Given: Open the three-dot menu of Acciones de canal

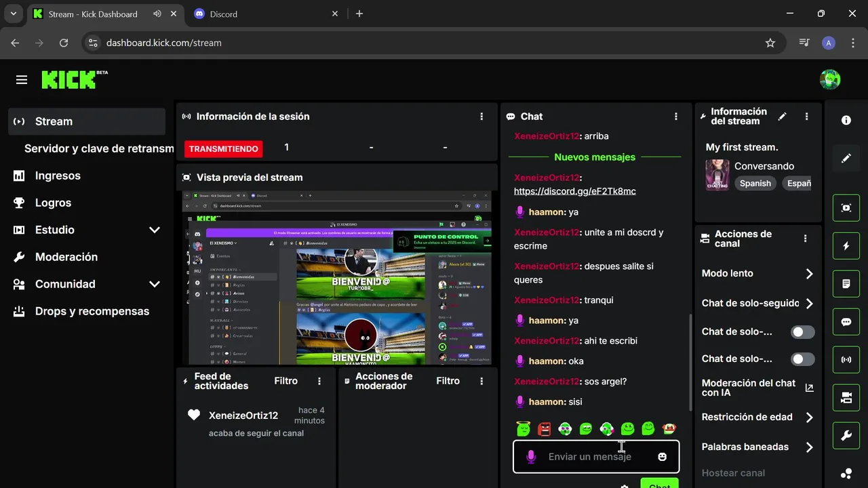Looking at the screenshot, I should (x=806, y=239).
